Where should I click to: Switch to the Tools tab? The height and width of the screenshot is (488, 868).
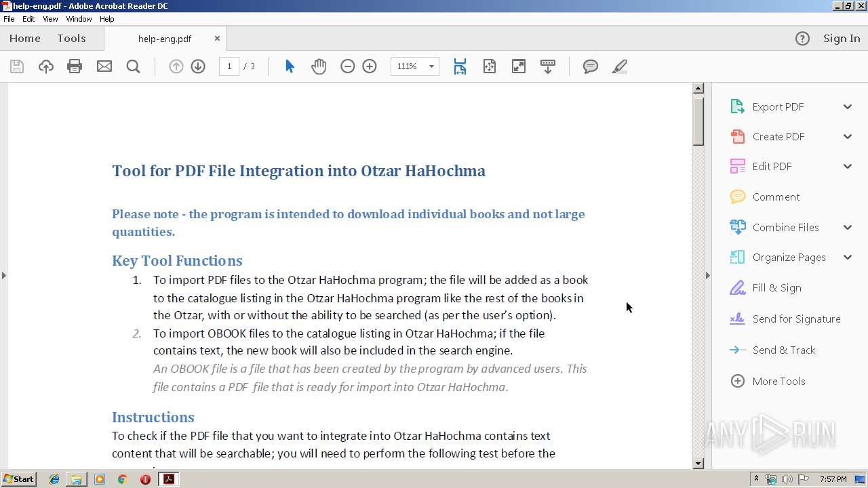(71, 39)
